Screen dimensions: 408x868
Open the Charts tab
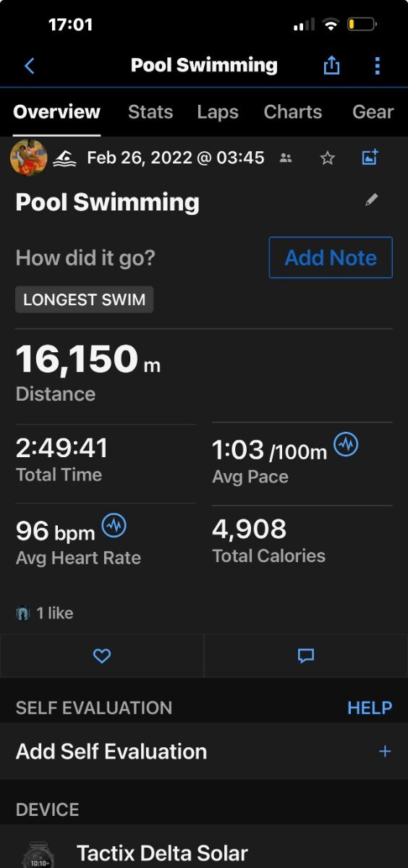[293, 112]
